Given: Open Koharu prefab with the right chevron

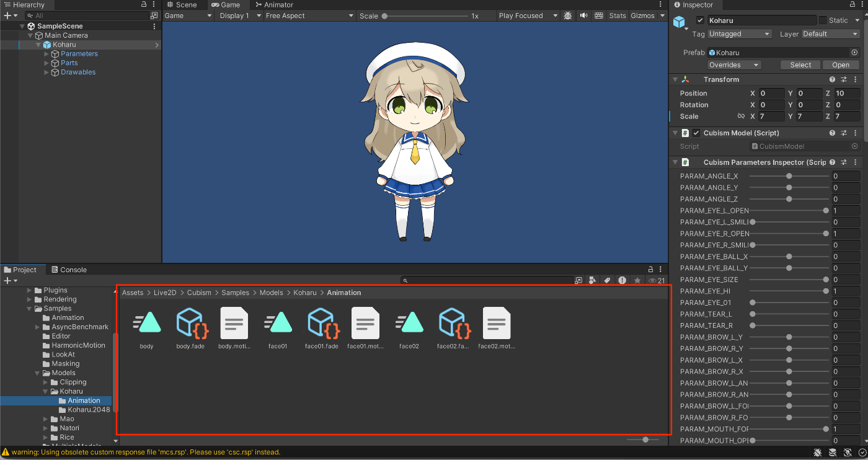Looking at the screenshot, I should 156,45.
